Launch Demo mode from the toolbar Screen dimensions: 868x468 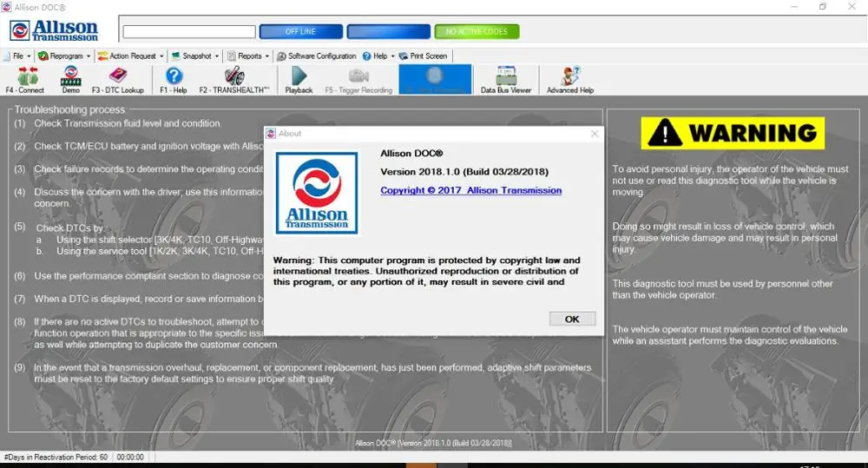click(x=71, y=80)
